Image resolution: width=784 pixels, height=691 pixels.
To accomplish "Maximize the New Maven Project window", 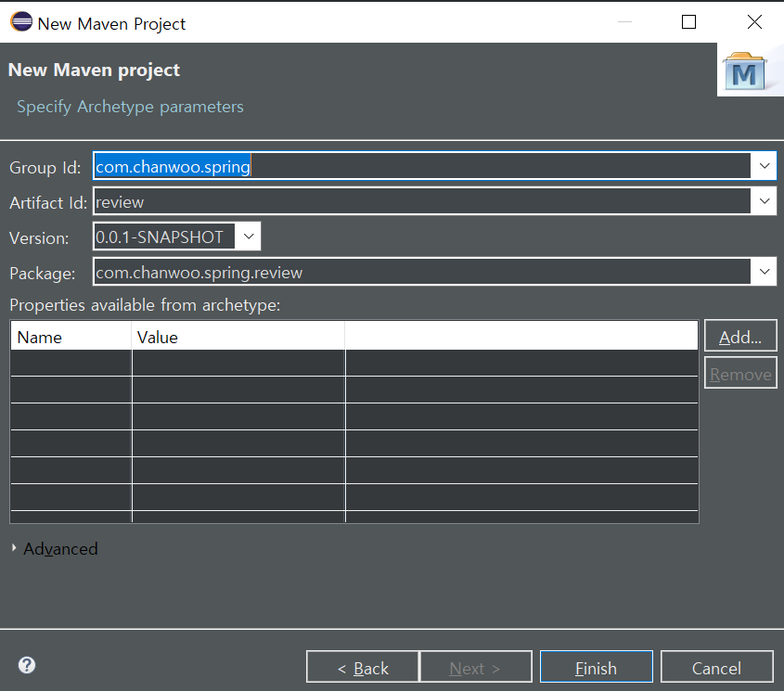I will click(689, 22).
